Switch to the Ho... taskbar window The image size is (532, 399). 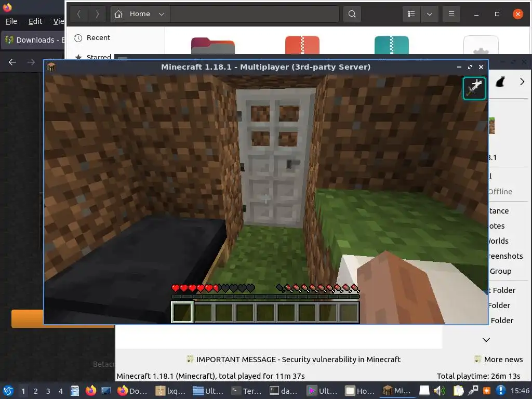point(361,391)
